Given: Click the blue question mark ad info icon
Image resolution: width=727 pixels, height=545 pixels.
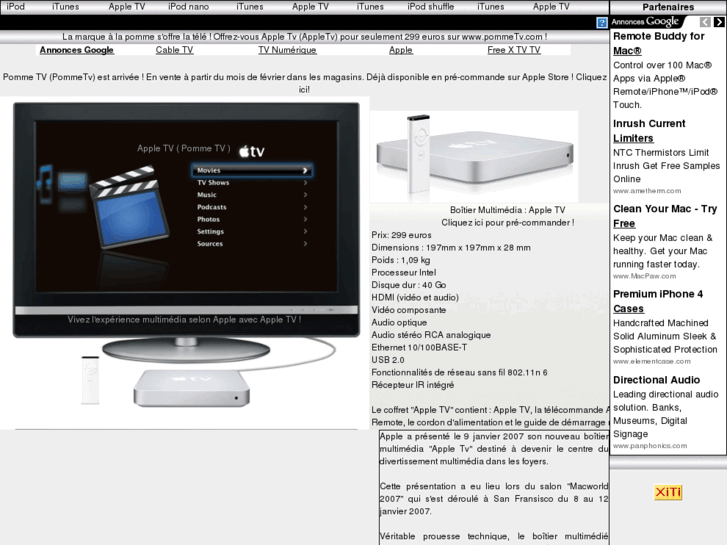Looking at the screenshot, I should point(602,22).
